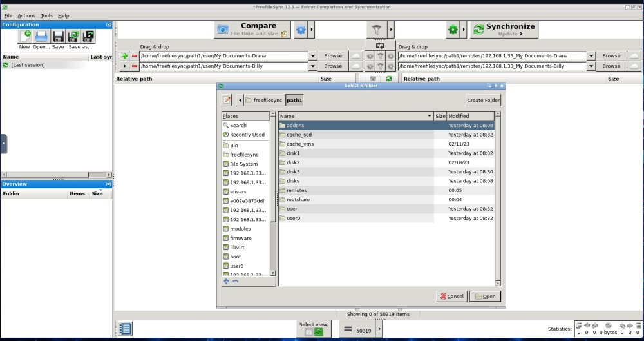Expand view options arrow next to 50319
Viewport: 644px width, 341px height.
point(379,330)
